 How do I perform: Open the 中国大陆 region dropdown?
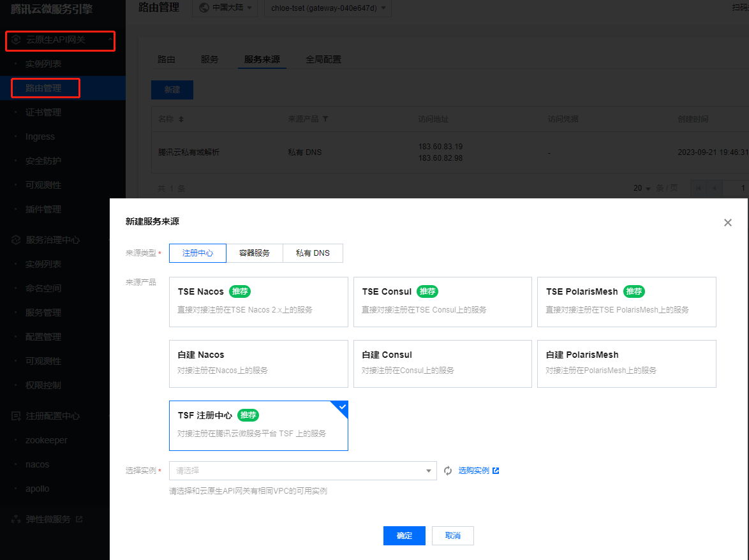[225, 8]
